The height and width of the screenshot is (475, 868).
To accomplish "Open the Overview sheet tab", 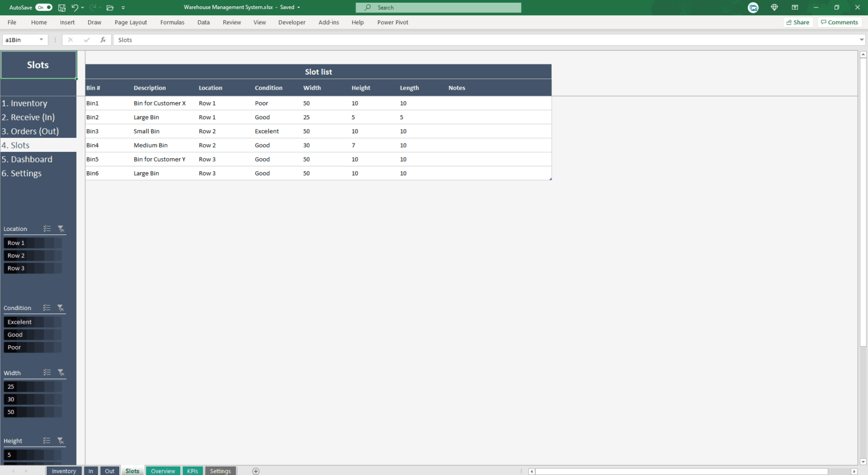I will tap(163, 470).
